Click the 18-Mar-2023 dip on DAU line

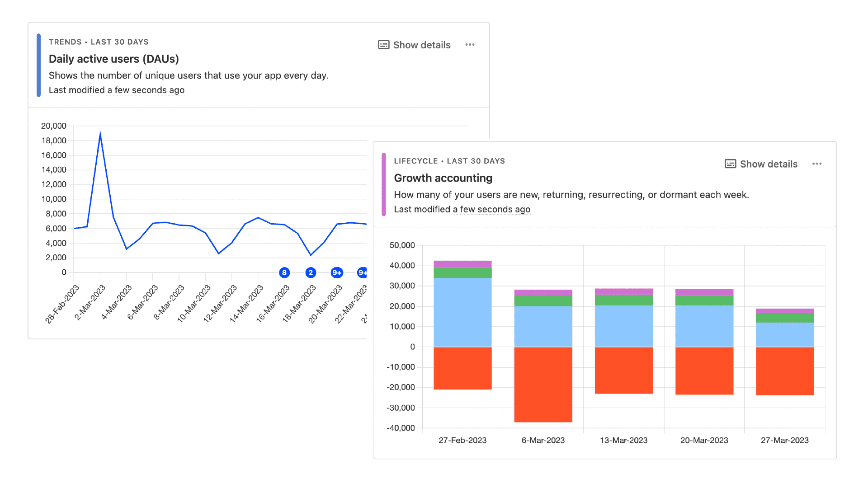[x=311, y=255]
